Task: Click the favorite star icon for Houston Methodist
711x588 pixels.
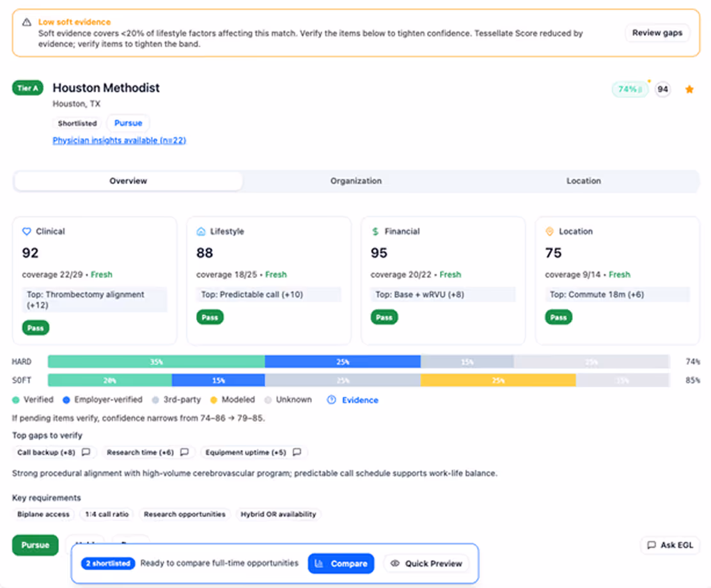Action: click(689, 89)
